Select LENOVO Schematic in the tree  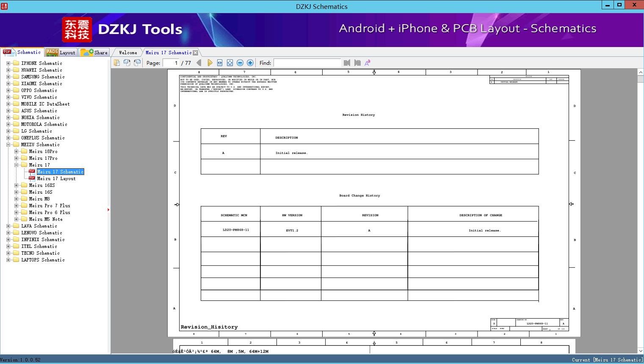tap(42, 233)
